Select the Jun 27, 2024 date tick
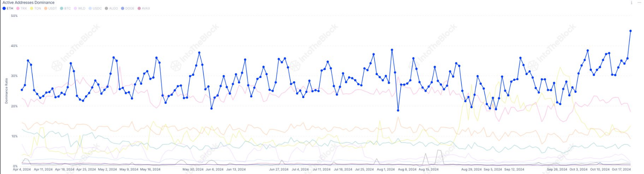This screenshot has width=644, height=174. pos(279,170)
